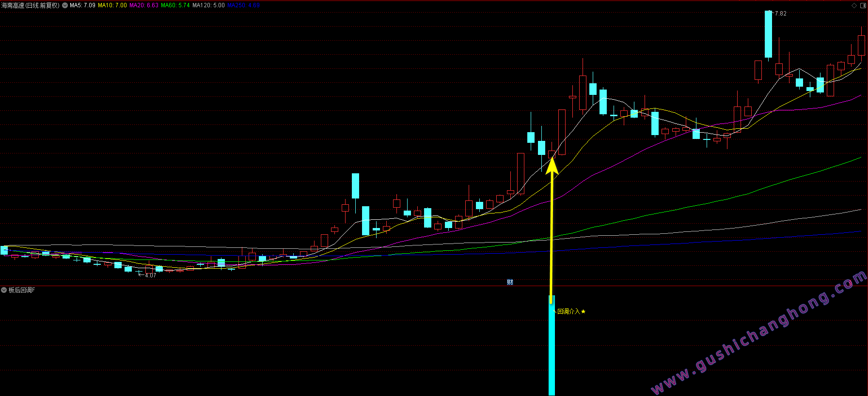Click the MA5: 7.09 moving average label
The height and width of the screenshot is (396, 868).
point(82,5)
